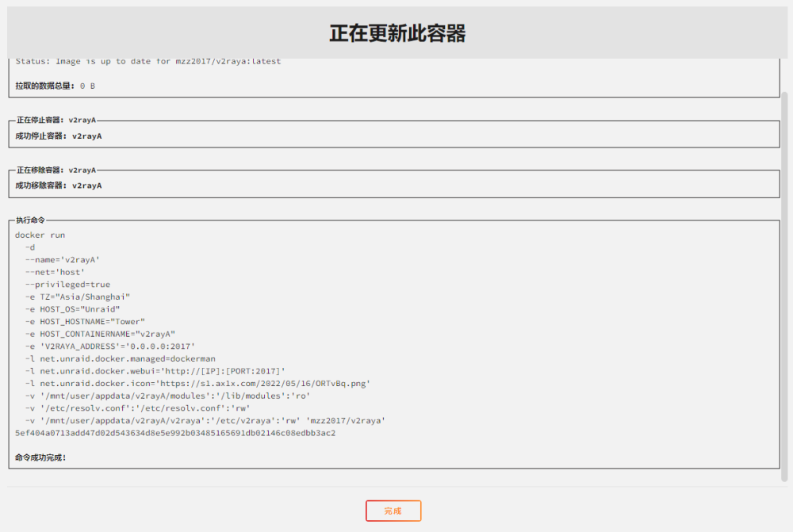Viewport: 793px width, 532px height.
Task: Click the --net='host' line
Action: tap(56, 272)
